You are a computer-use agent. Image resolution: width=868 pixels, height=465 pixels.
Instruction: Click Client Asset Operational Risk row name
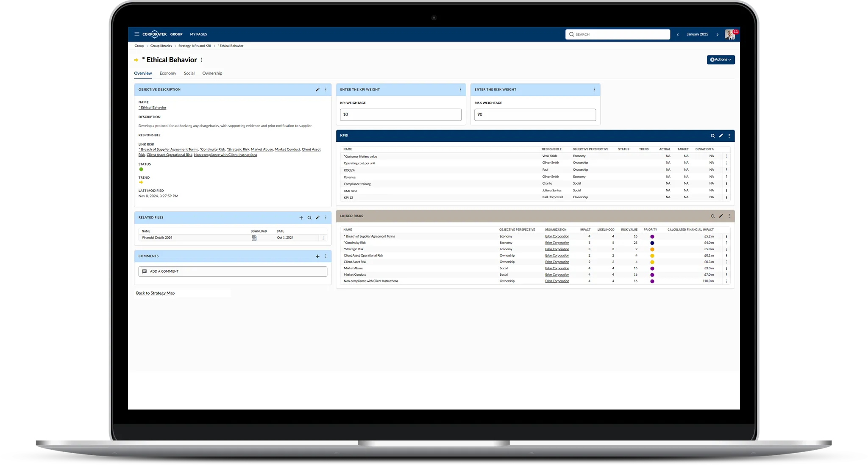(x=363, y=255)
